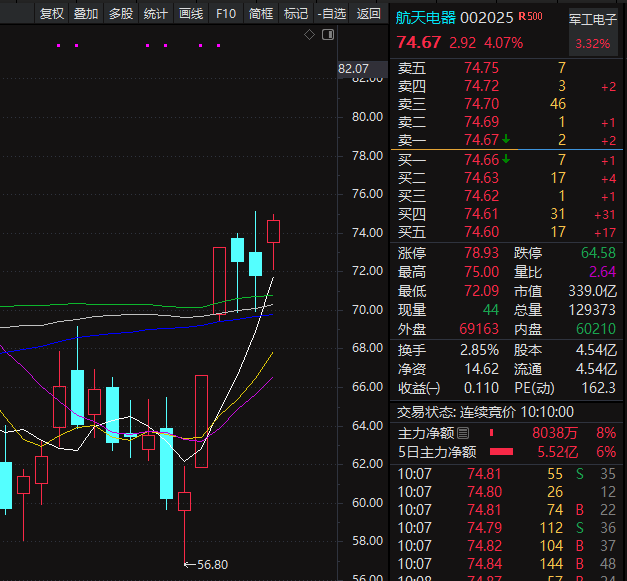Click the red 5日主力净额 bar
Viewport: 627px width, 581px height.
coord(501,452)
